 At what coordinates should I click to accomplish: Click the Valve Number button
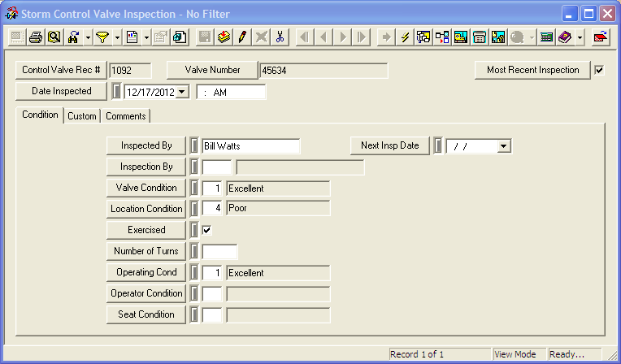tap(212, 70)
